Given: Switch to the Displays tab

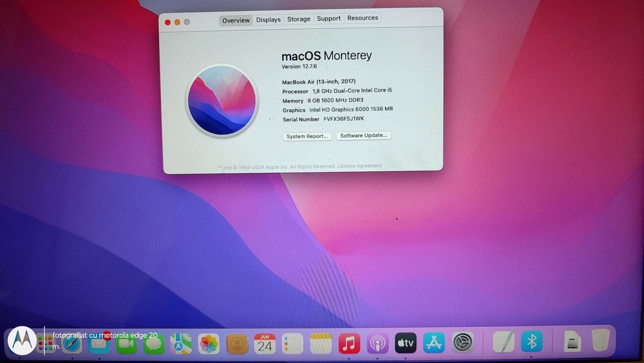Looking at the screenshot, I should (x=268, y=20).
